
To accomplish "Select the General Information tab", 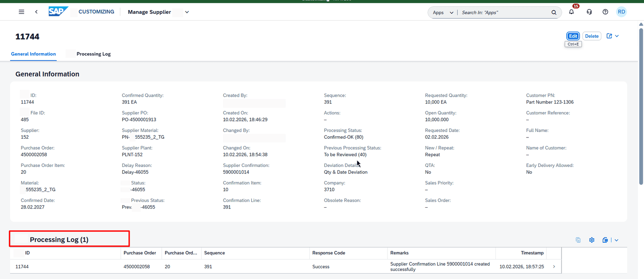I will tap(33, 54).
